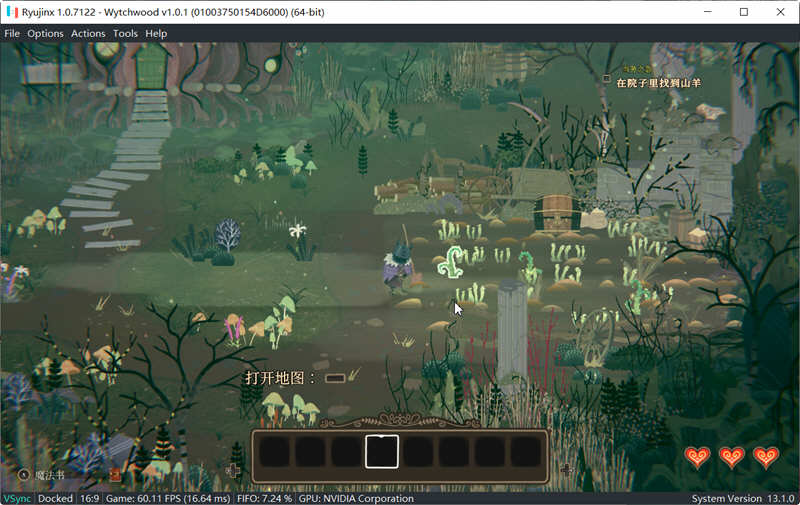Click the quest checkbox beside 在院子里找到山羊
The width and height of the screenshot is (800, 505).
coord(606,79)
